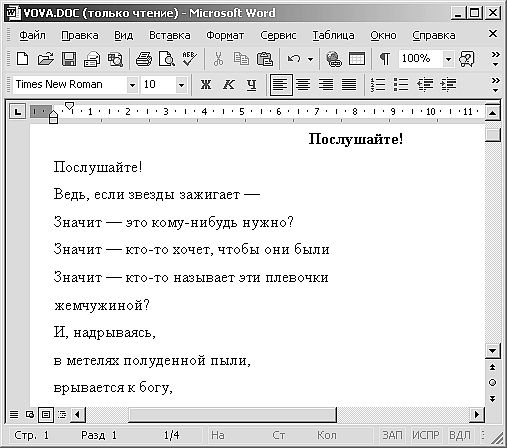Screen dimensions: 507x448
Task: Open the Сервис menu
Action: tap(278, 35)
